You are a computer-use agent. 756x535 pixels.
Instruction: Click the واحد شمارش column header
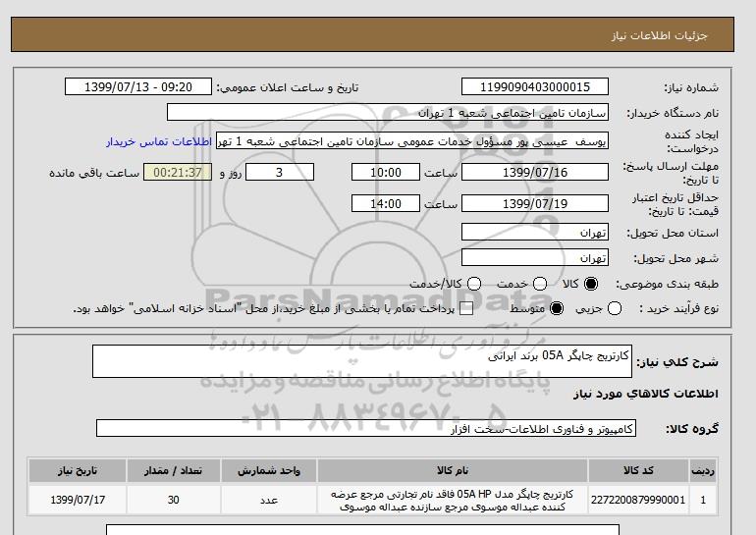[x=269, y=471]
